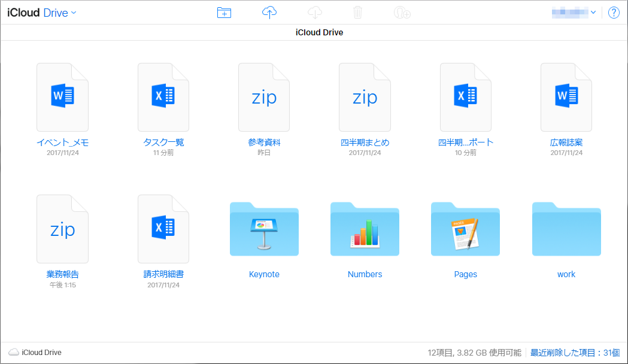Create a new folder with the folder icon
This screenshot has width=628, height=364.
224,12
